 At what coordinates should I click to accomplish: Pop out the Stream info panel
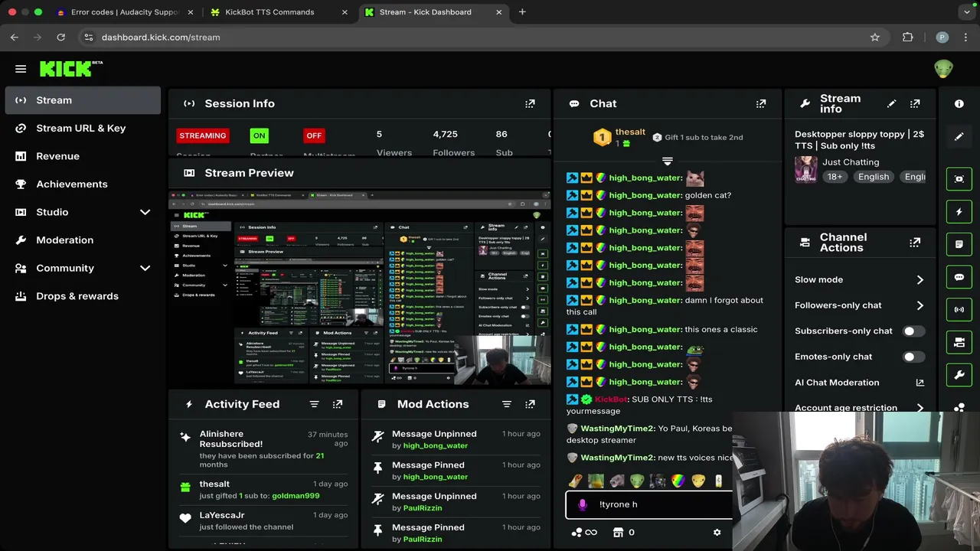point(915,103)
